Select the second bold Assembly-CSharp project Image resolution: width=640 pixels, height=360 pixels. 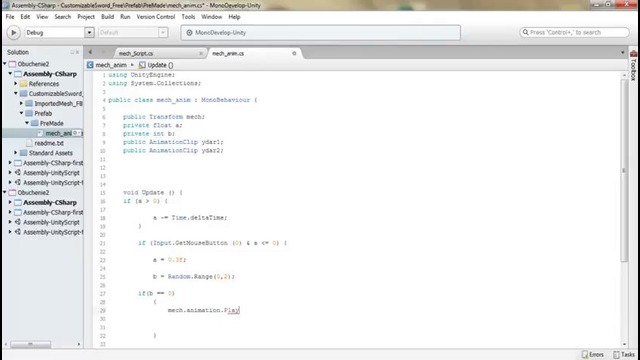50,202
